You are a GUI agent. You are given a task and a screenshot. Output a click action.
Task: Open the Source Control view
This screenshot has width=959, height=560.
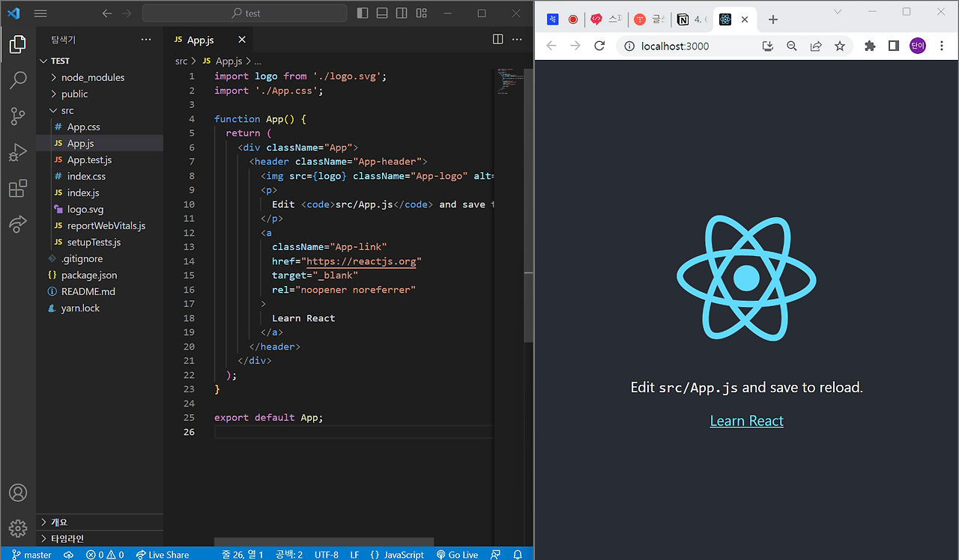point(18,116)
